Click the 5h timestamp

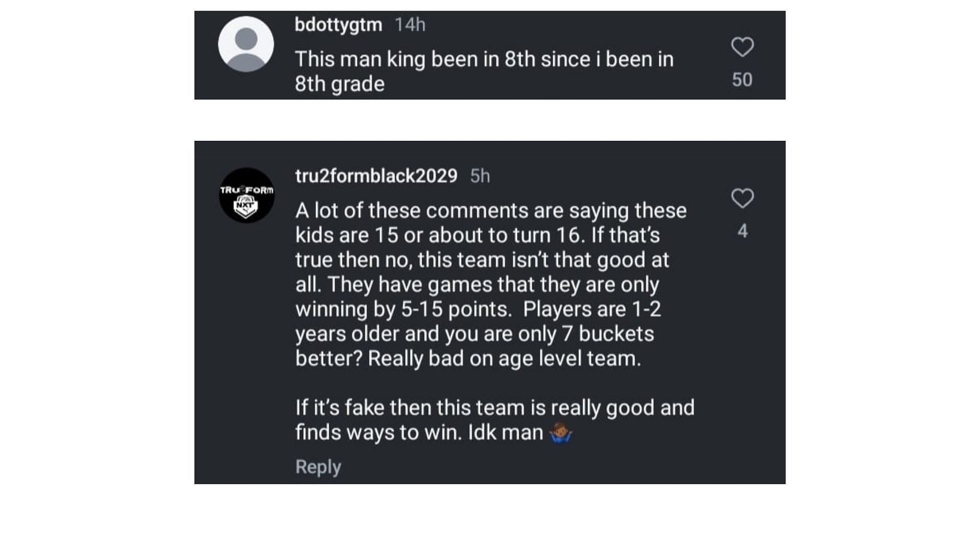click(x=480, y=176)
